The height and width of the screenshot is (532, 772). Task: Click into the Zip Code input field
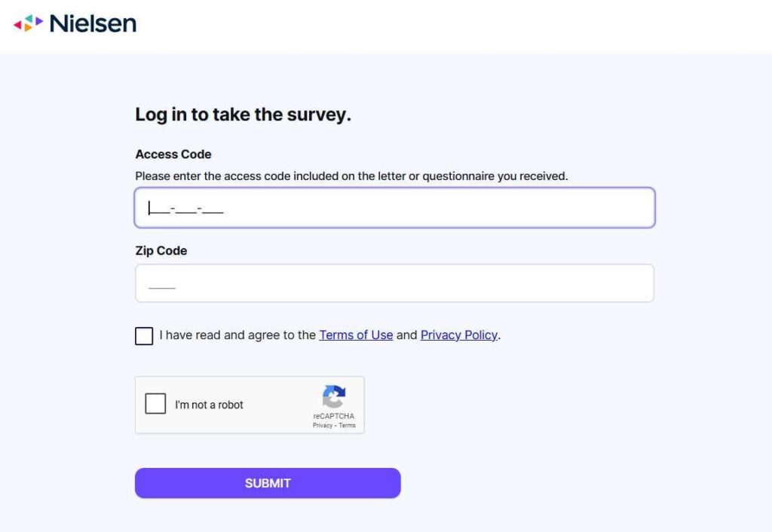(x=395, y=283)
